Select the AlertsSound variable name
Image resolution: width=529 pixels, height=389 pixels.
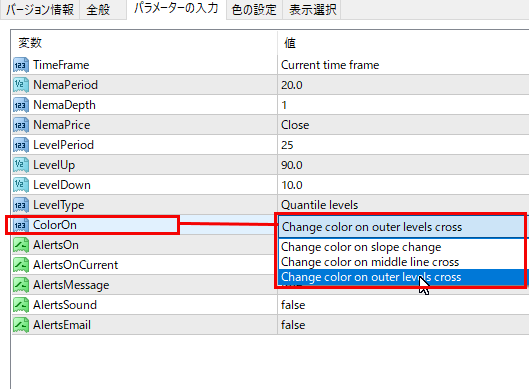pyautogui.click(x=65, y=305)
